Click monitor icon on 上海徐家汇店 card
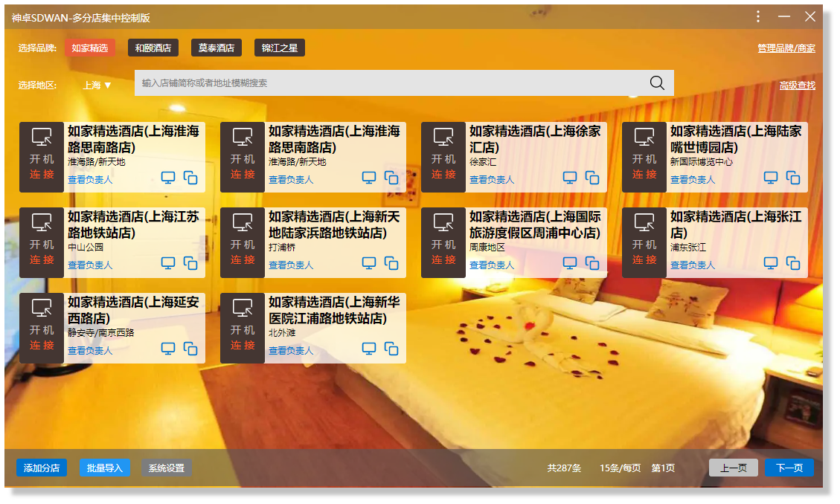This screenshot has height=504, width=840. point(570,178)
